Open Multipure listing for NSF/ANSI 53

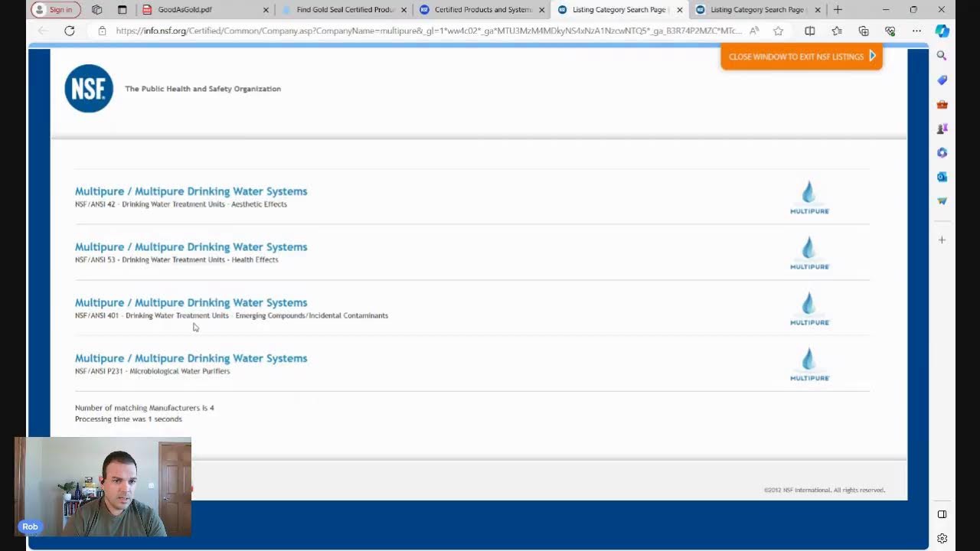click(191, 247)
